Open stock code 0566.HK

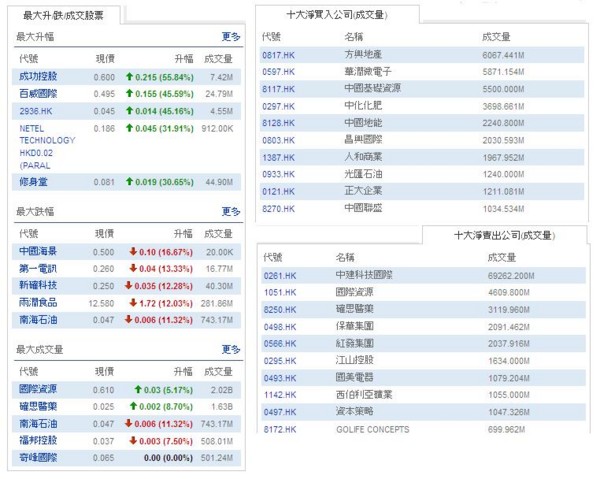(280, 344)
